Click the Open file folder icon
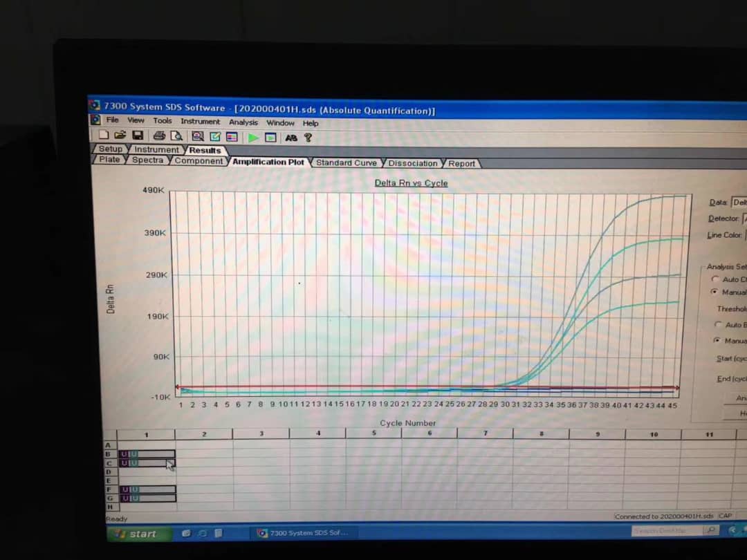Image resolution: width=747 pixels, height=560 pixels. point(120,136)
